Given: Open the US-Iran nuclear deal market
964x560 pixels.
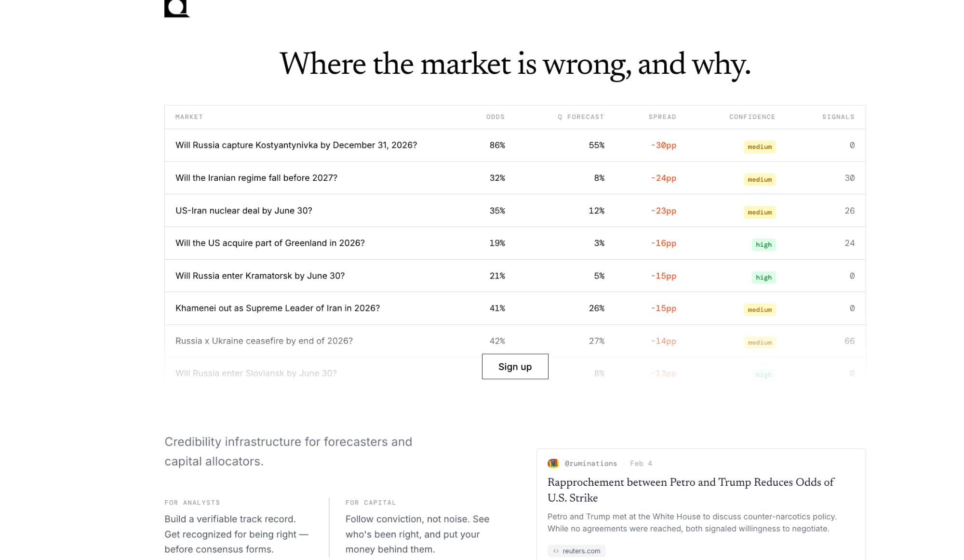Looking at the screenshot, I should pos(243,211).
